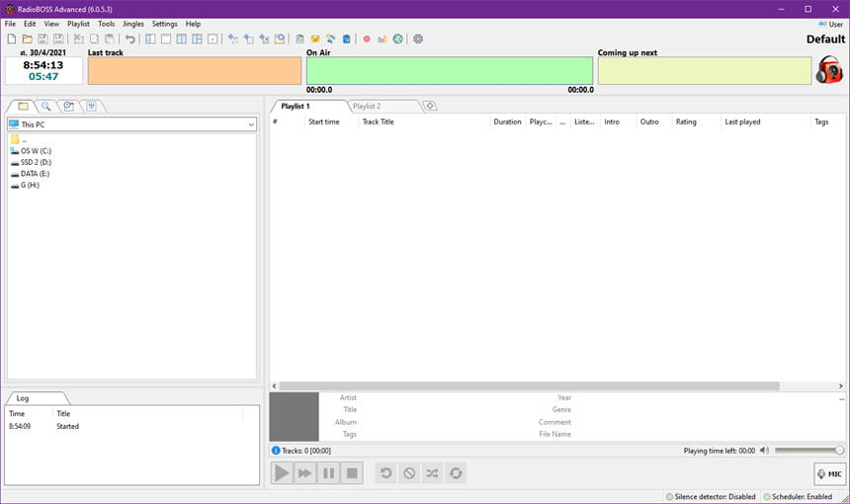Toggle the stop-after-track circle-slash button
The width and height of the screenshot is (850, 504).
tap(409, 473)
